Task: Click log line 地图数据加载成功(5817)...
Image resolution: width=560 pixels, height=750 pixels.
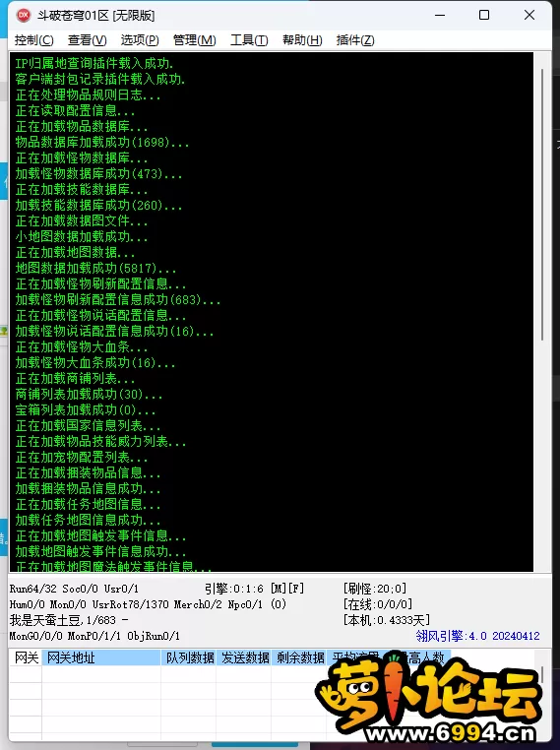Action: pos(95,269)
